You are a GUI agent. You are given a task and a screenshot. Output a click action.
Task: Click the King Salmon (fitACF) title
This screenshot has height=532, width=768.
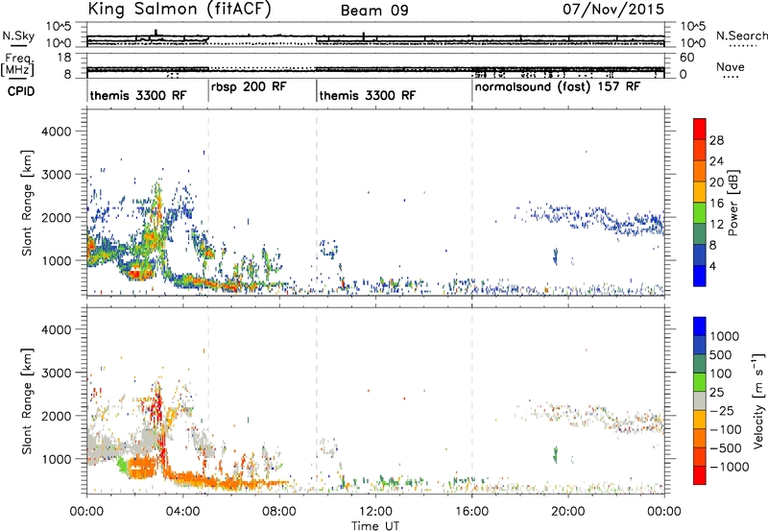180,9
